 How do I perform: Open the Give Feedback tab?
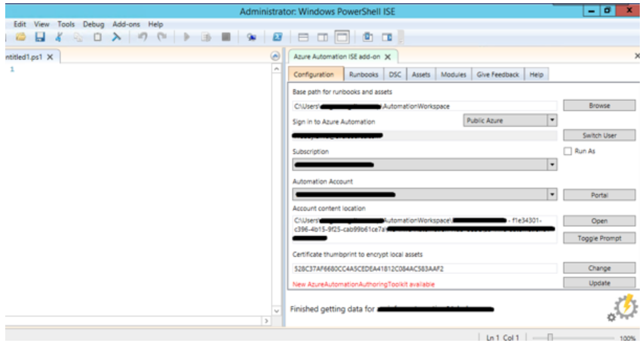498,75
